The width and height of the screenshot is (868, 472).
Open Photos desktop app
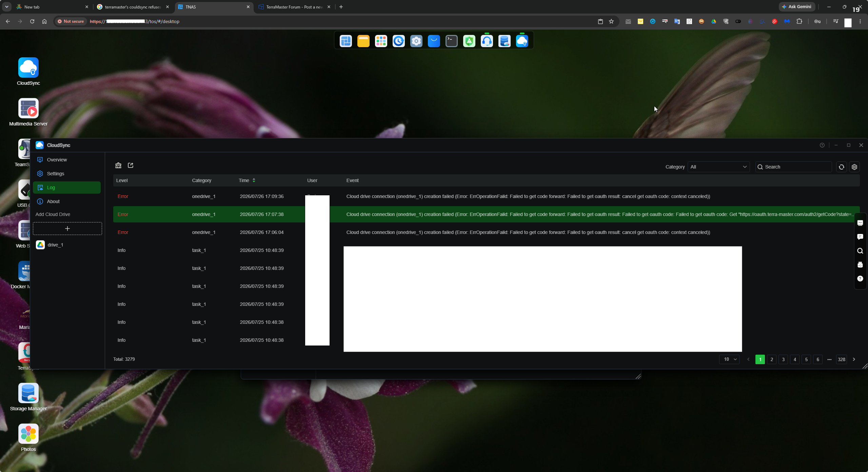28,438
